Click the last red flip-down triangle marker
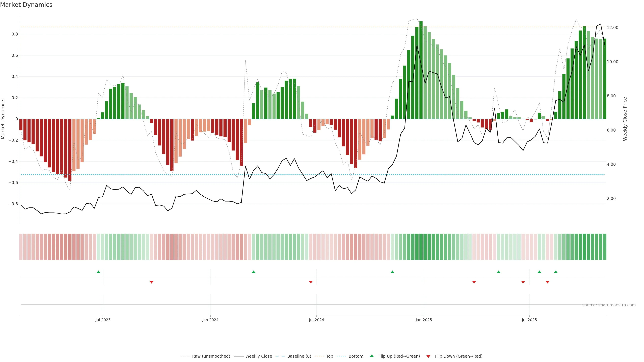644x362 pixels. (548, 282)
